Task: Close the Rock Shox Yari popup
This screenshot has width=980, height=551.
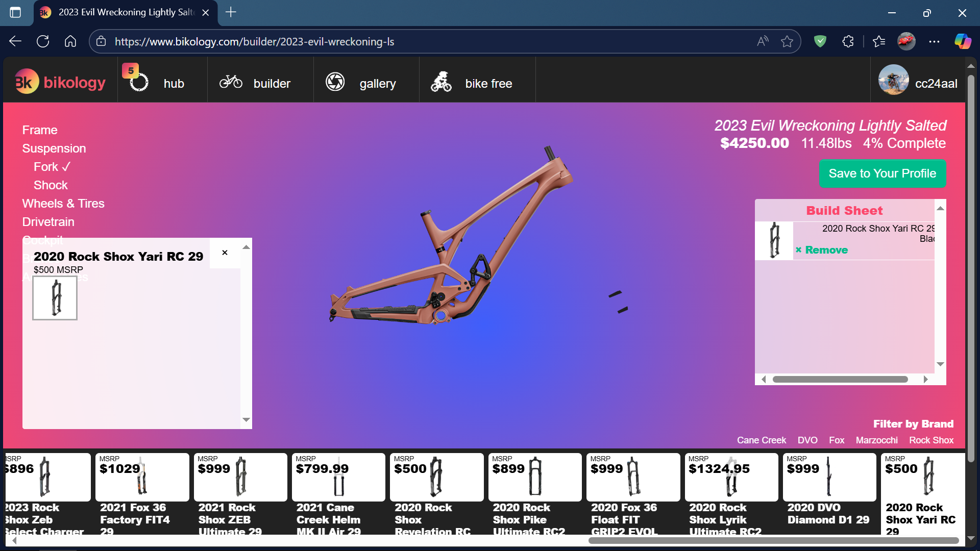Action: pyautogui.click(x=225, y=253)
